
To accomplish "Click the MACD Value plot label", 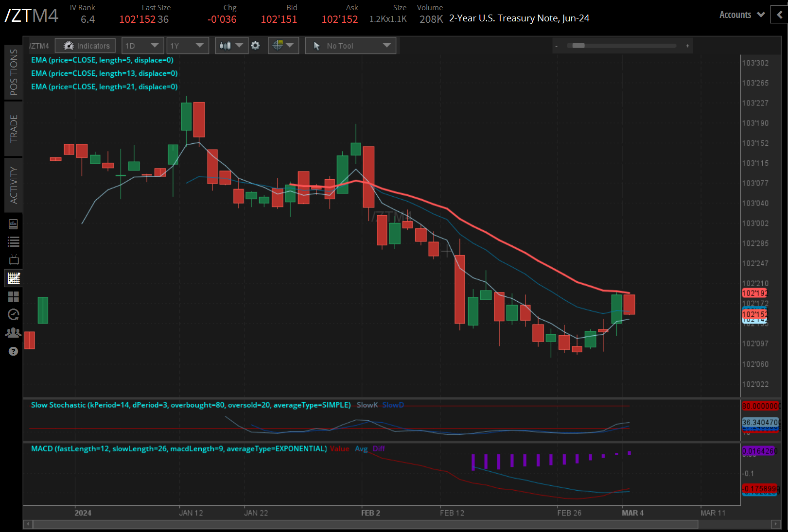I will [339, 449].
